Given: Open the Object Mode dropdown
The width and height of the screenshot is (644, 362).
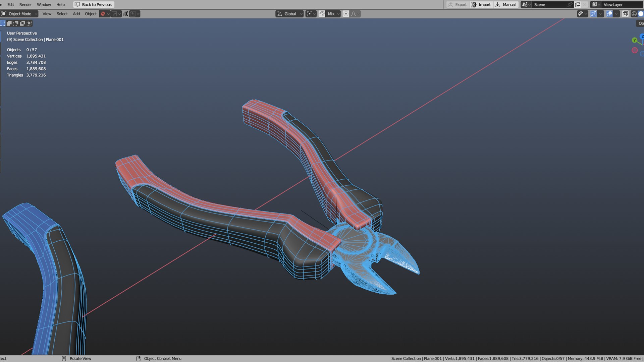Looking at the screenshot, I should coord(19,14).
